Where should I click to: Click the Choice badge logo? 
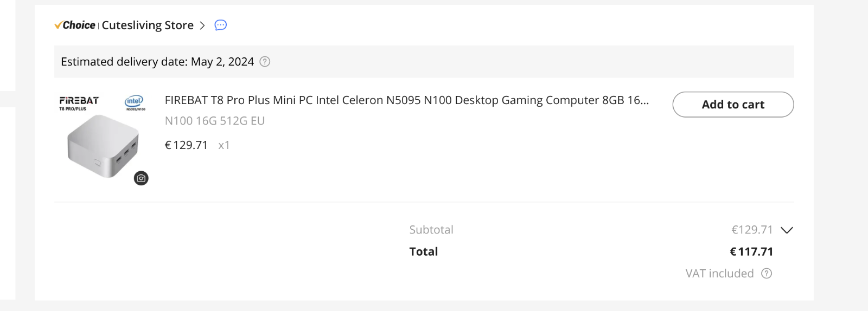[x=75, y=25]
